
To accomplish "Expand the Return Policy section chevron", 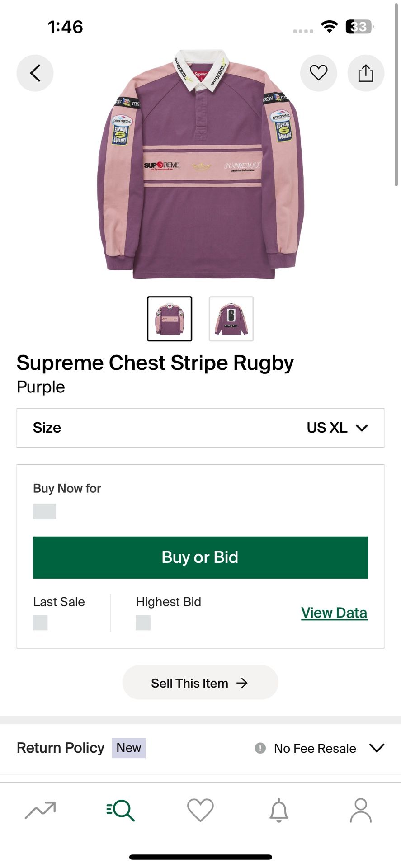I will click(377, 748).
